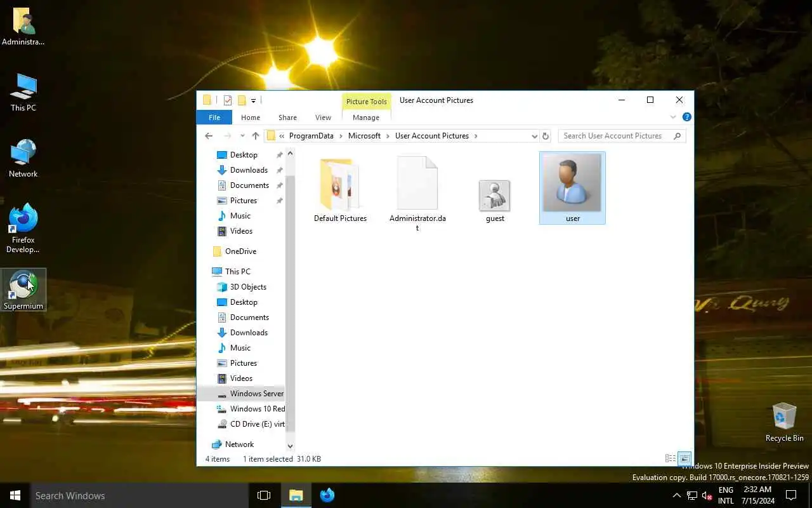Click the Properties quick access icon
This screenshot has height=508, width=812.
point(228,100)
